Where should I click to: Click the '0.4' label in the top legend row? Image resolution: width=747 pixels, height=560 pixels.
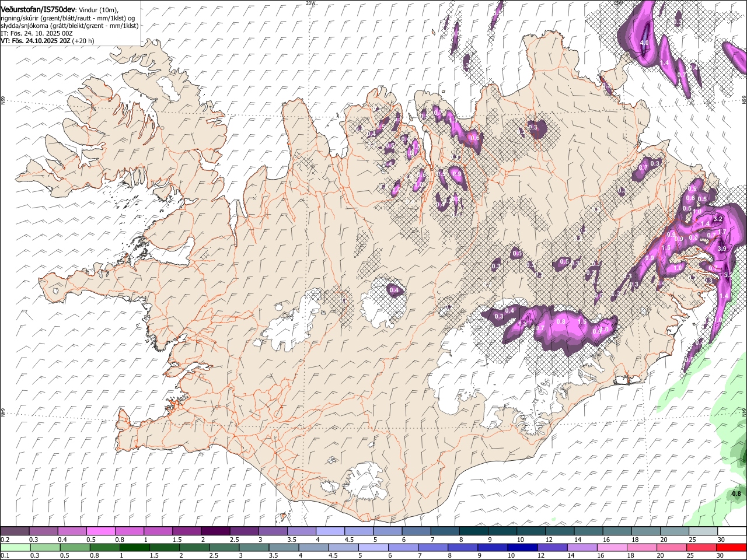click(x=62, y=540)
